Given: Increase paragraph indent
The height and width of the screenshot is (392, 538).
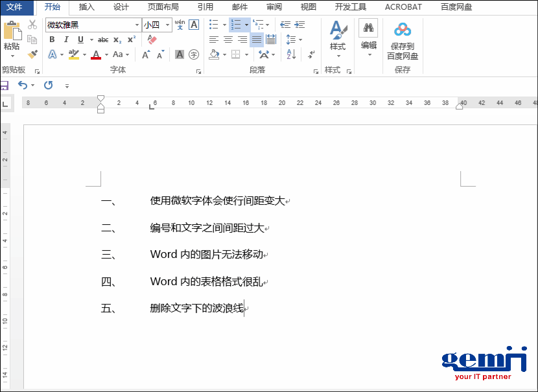Looking at the screenshot, I should [x=299, y=25].
